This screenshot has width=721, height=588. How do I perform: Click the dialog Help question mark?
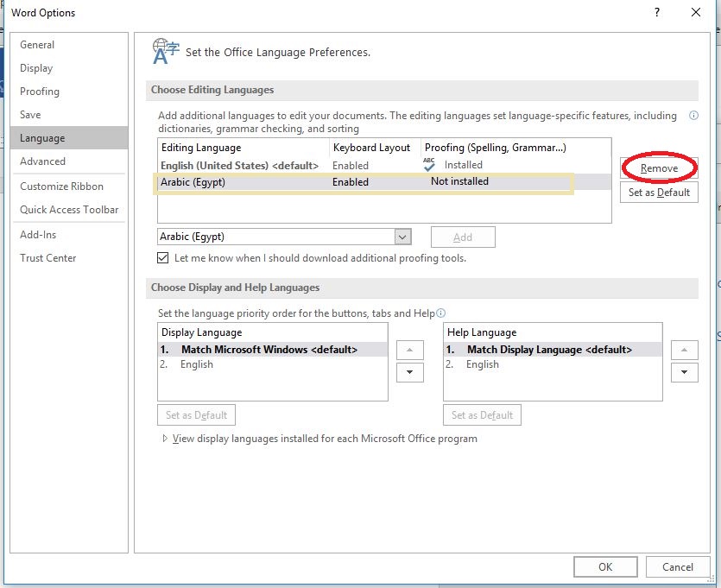tap(657, 12)
